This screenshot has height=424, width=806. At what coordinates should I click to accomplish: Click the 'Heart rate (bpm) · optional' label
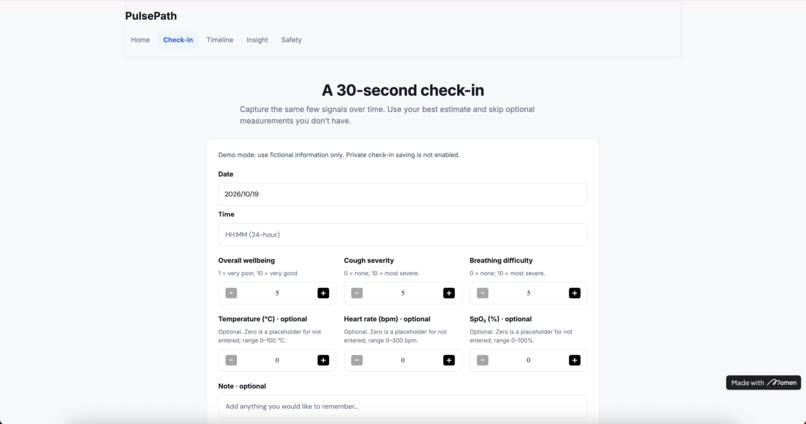387,319
